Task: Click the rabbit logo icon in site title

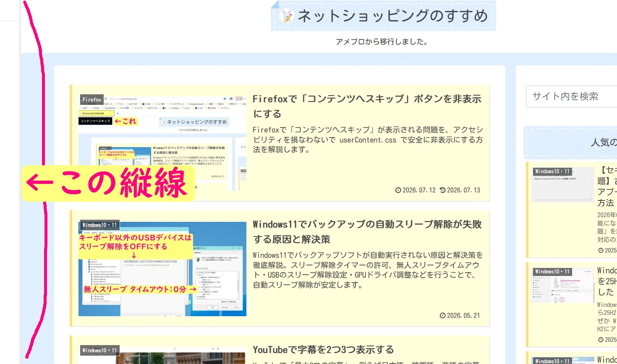Action: [x=287, y=16]
